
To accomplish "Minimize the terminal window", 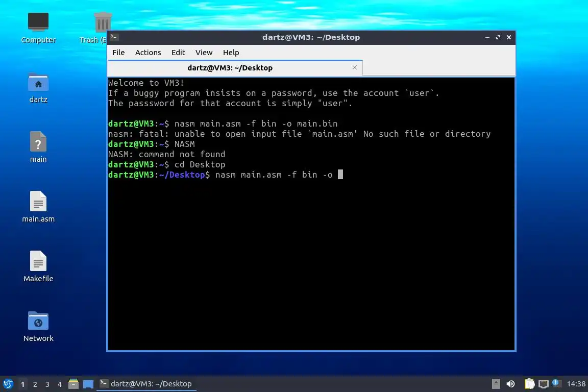I will [x=487, y=37].
